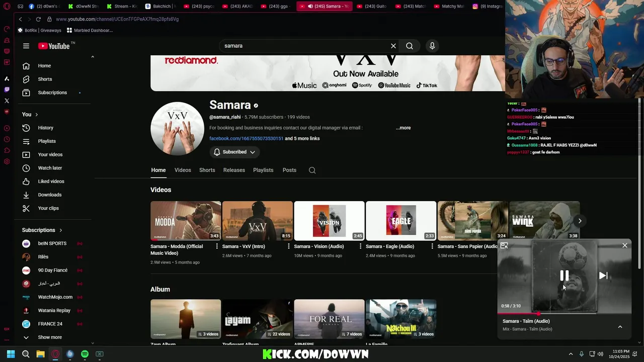644x362 pixels.
Task: Expand the miniplayer playlist chevron
Action: (620, 327)
